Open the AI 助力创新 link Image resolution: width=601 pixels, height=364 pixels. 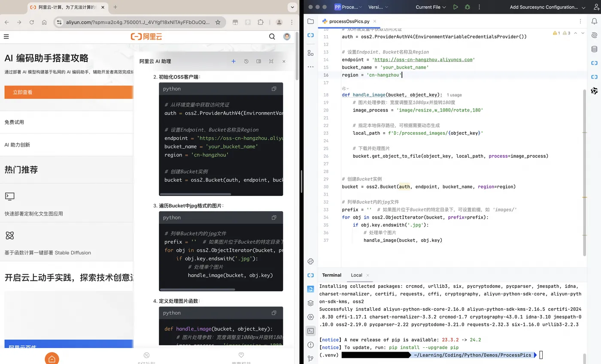tap(17, 145)
